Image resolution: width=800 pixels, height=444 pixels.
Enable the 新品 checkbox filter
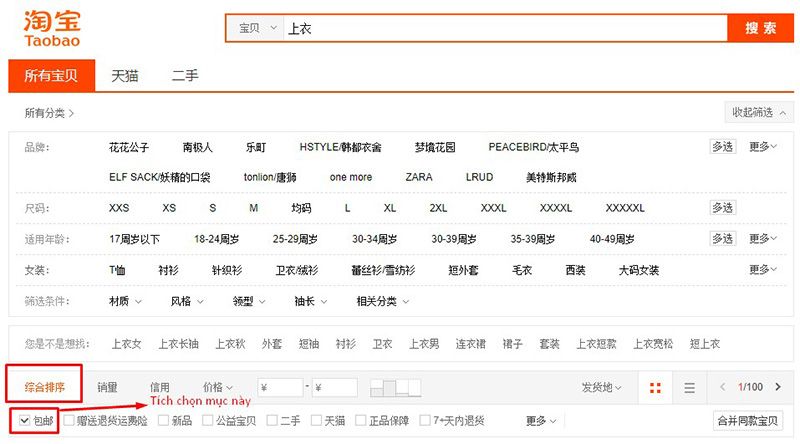point(164,421)
